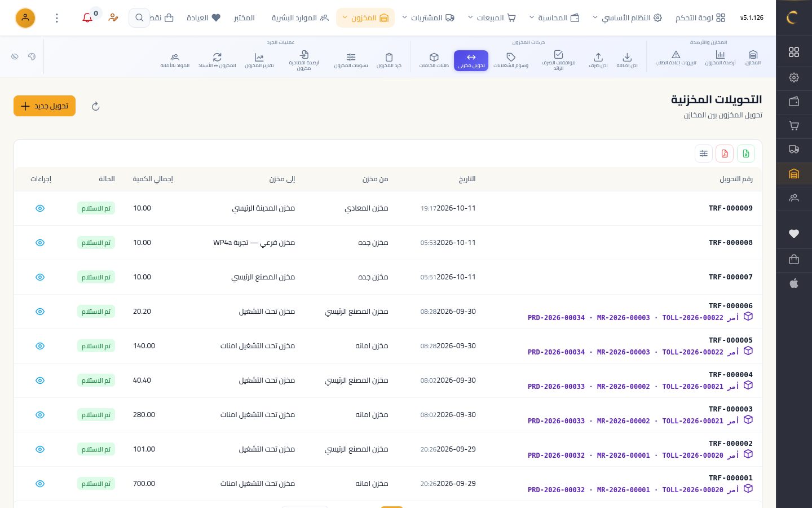Image resolution: width=812 pixels, height=508 pixels.
Task: Open the الموارد البشرية HR module
Action: click(300, 18)
